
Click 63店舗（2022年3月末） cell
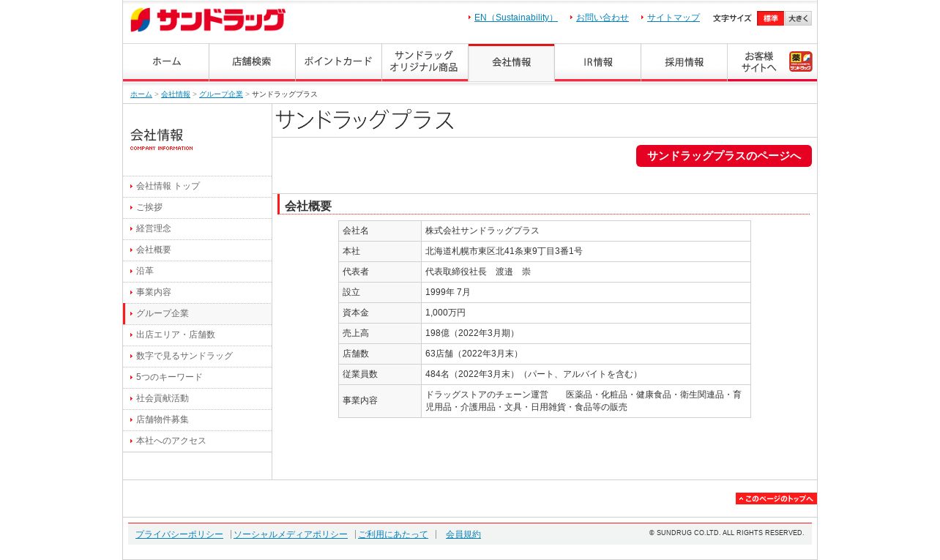click(586, 354)
